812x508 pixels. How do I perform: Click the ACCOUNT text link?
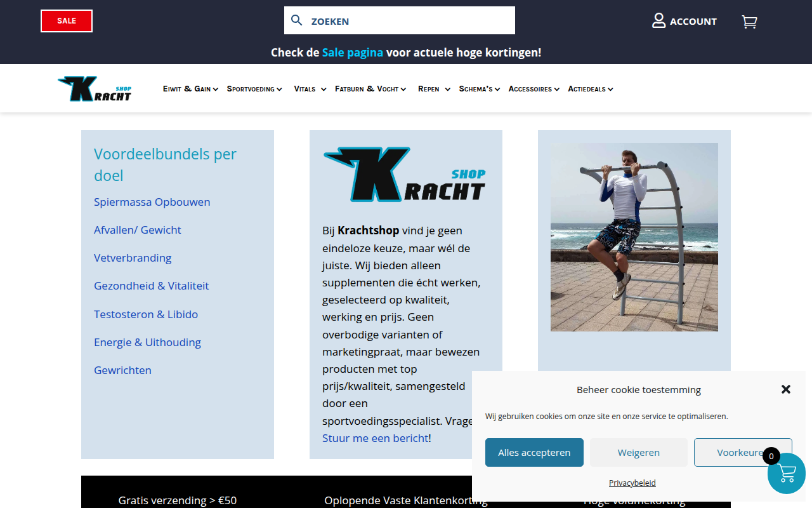tap(693, 22)
